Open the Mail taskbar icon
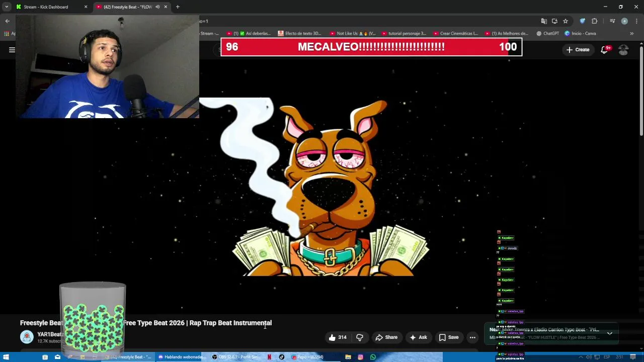Image resolution: width=644 pixels, height=362 pixels. 57,357
